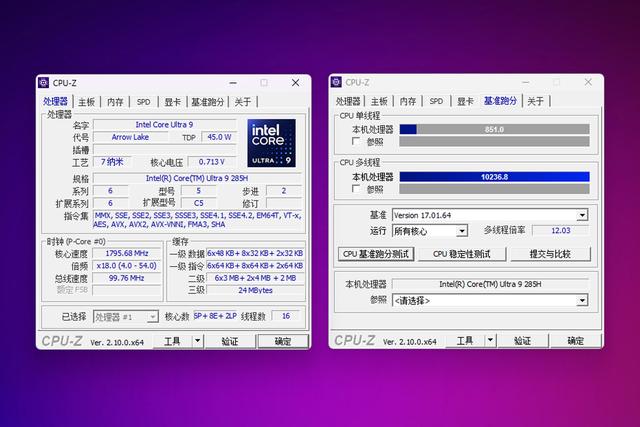Expand the 工具 arrow in right window
The height and width of the screenshot is (427, 640).
(x=490, y=340)
